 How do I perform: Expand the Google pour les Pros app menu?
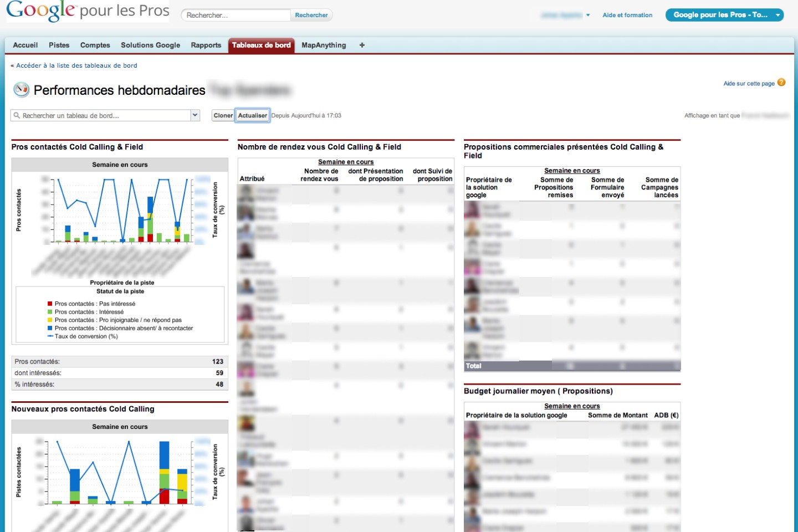pos(725,15)
